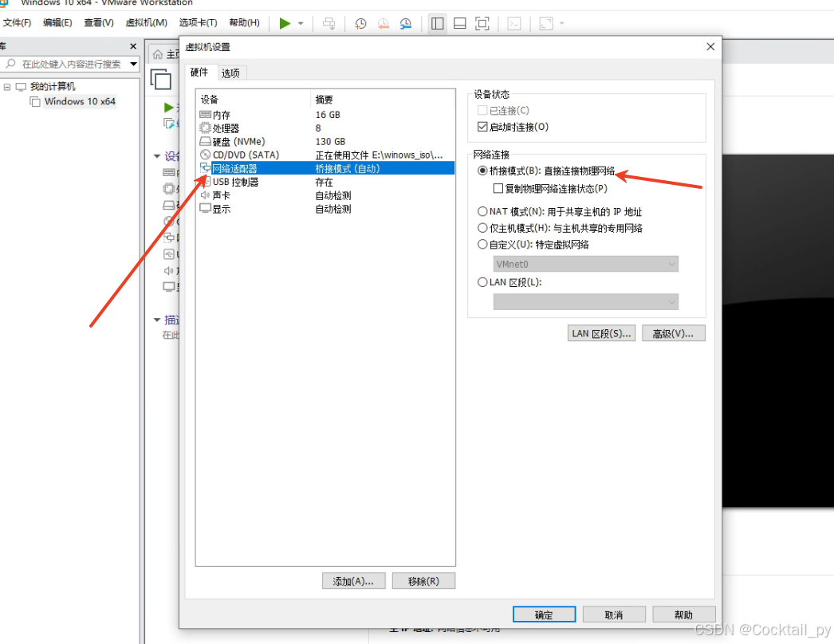Viewport: 834px width, 644px height.
Task: Select LAN 区段(L) radio button
Action: point(482,282)
